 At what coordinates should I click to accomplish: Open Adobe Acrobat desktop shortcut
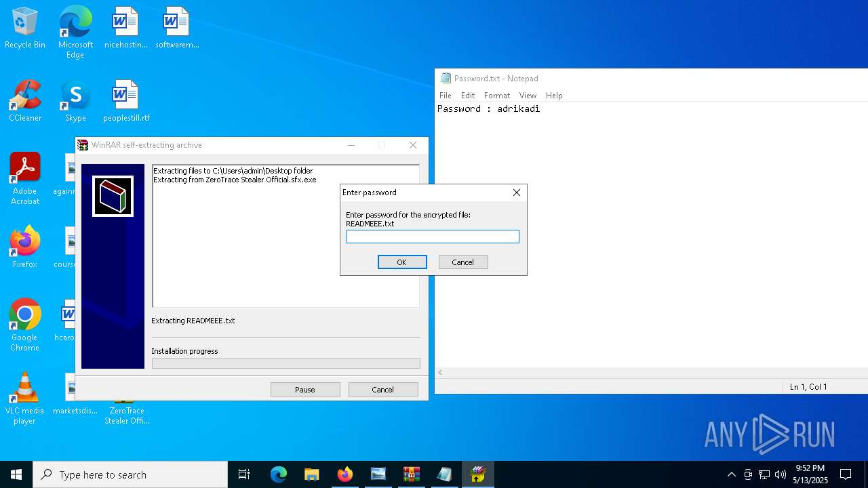click(25, 179)
